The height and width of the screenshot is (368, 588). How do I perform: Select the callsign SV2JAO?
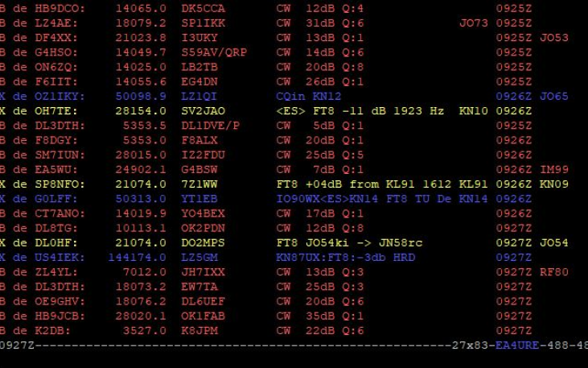pos(203,111)
